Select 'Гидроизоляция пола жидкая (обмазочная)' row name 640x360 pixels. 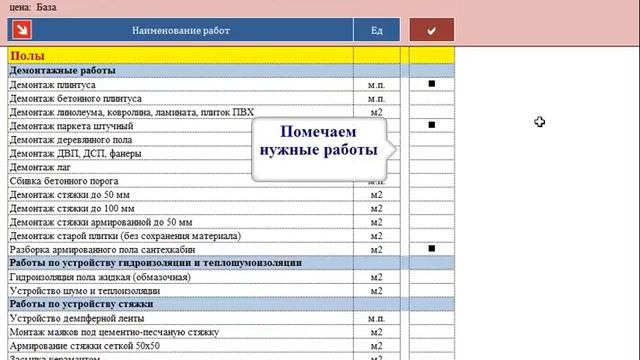100,277
